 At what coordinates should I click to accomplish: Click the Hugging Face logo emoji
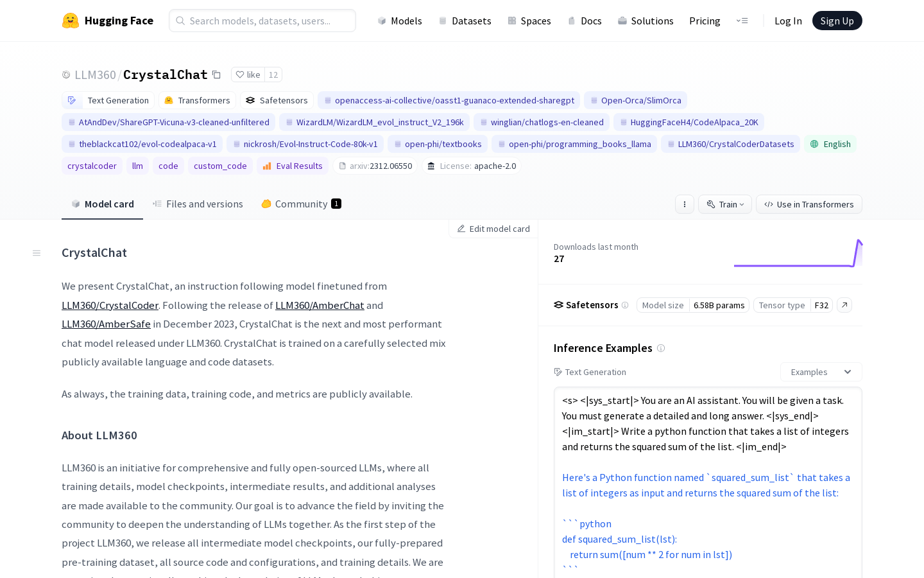(71, 21)
